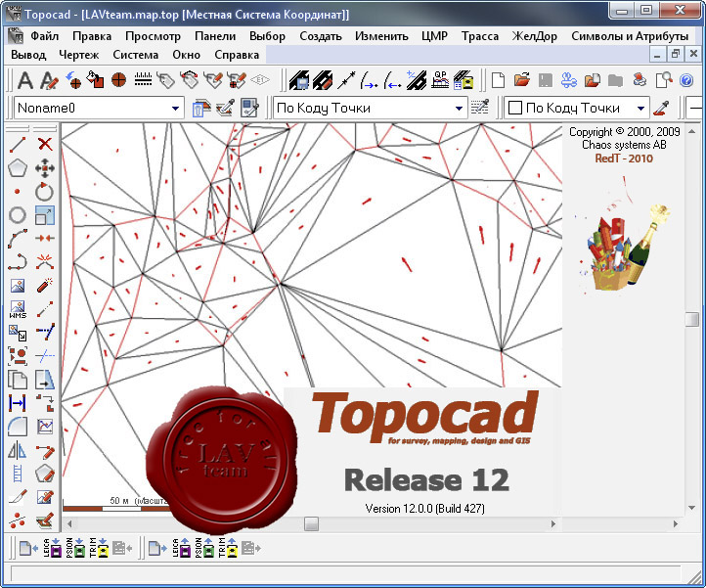Select the Scale resize tool
The width and height of the screenshot is (706, 588).
click(x=45, y=215)
